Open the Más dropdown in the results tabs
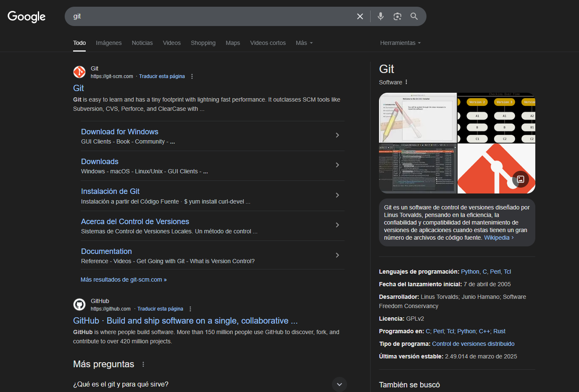Viewport: 579px width, 392px height. point(304,43)
